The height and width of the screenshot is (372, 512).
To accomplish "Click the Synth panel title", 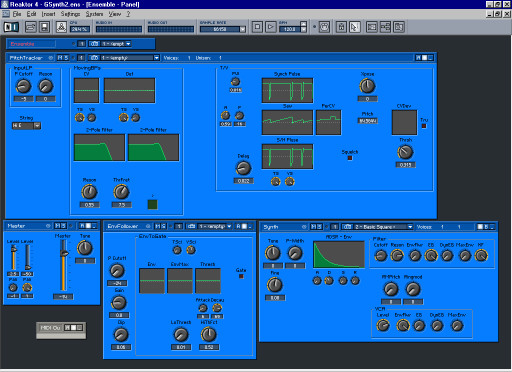I will 271,227.
